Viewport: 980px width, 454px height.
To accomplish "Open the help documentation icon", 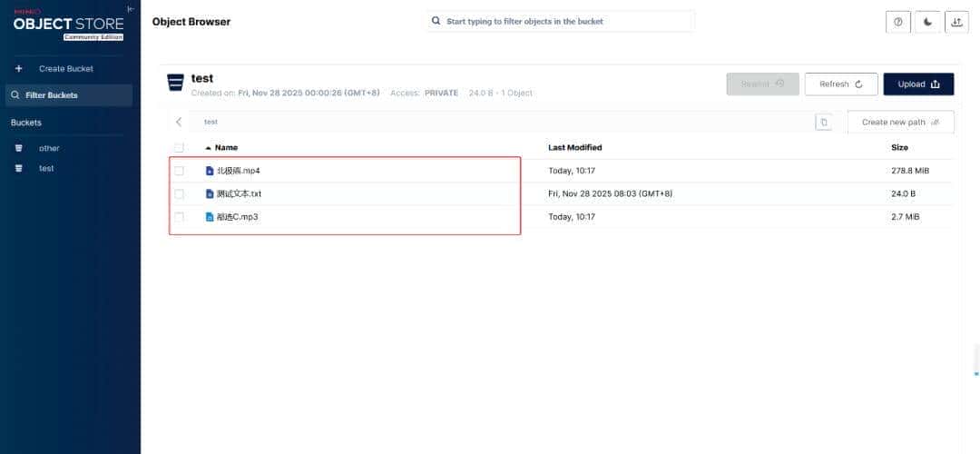I will coord(898,22).
